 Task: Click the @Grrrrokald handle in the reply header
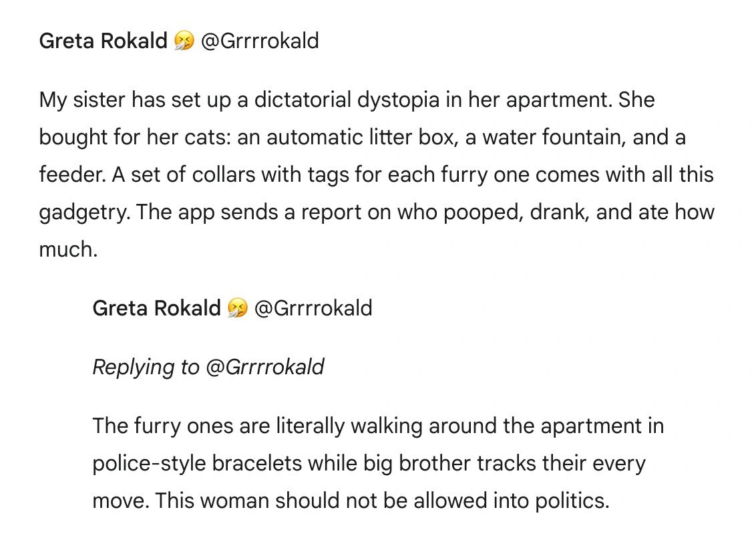(313, 308)
